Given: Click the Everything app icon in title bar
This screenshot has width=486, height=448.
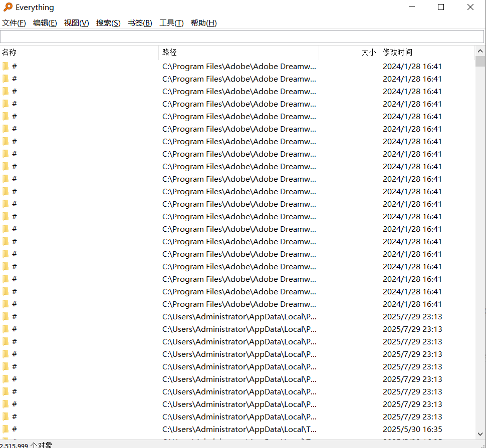Looking at the screenshot, I should tap(8, 7).
